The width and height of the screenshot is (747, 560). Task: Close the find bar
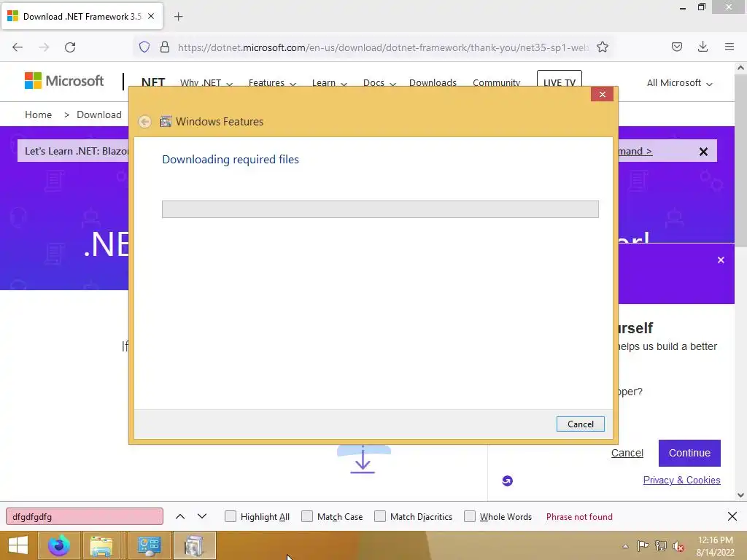coord(732,517)
